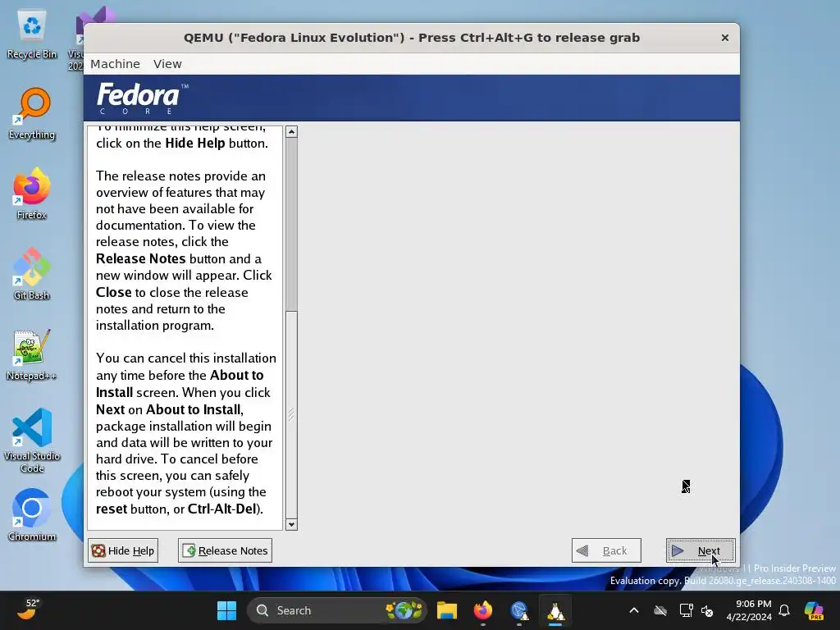Select the Everything desktop shortcut

(32, 115)
